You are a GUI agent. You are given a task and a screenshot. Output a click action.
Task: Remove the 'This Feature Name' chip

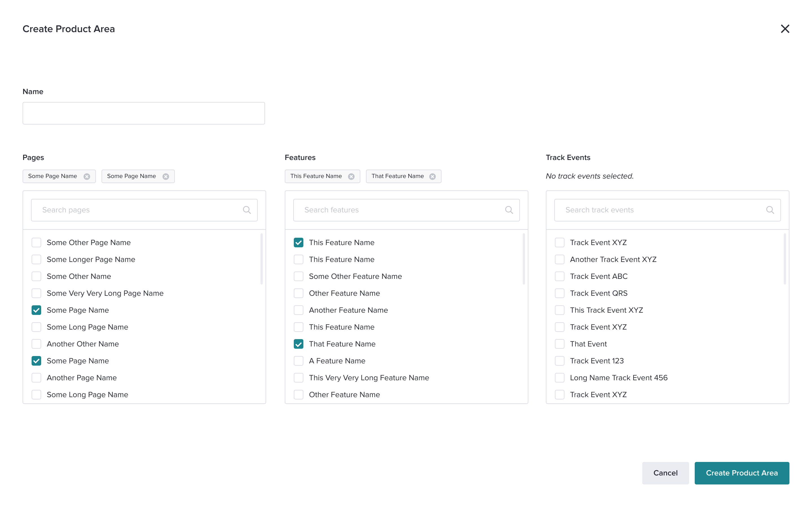pos(351,176)
